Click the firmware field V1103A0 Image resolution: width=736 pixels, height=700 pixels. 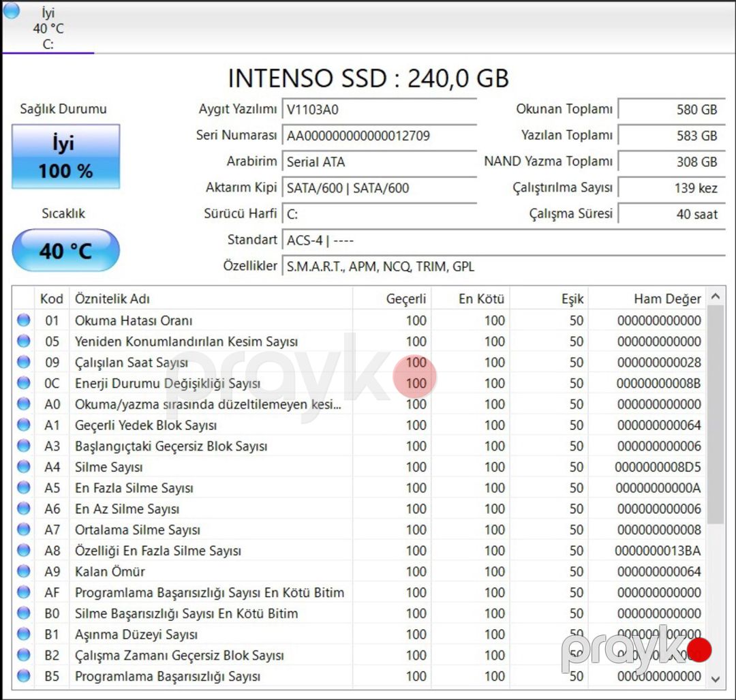pyautogui.click(x=380, y=109)
